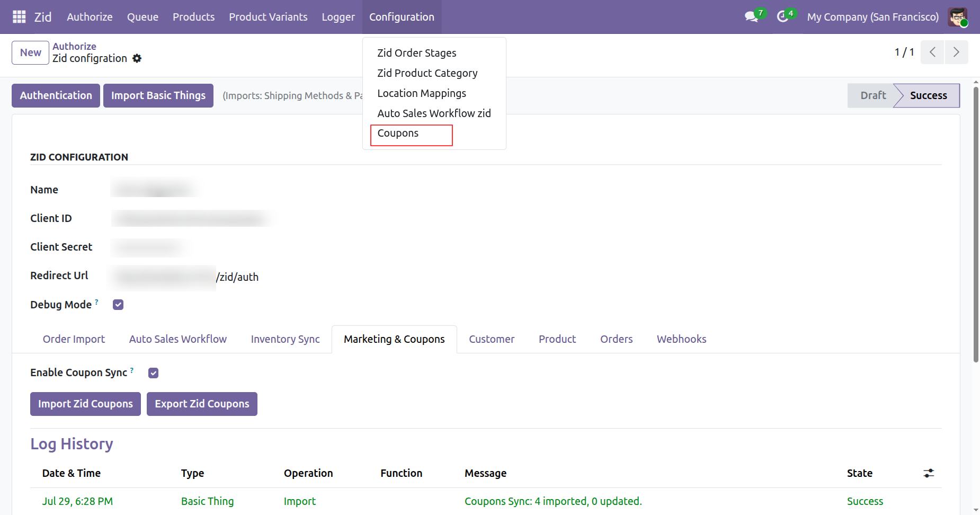The image size is (980, 515).
Task: Toggle the Debug Mode checkbox
Action: point(118,305)
